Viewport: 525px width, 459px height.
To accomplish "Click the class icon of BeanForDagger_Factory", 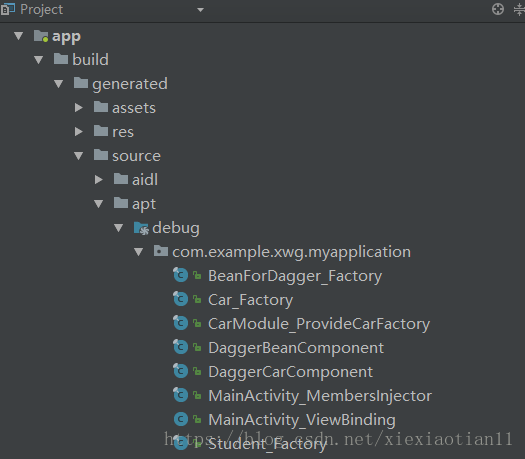I will pos(180,275).
